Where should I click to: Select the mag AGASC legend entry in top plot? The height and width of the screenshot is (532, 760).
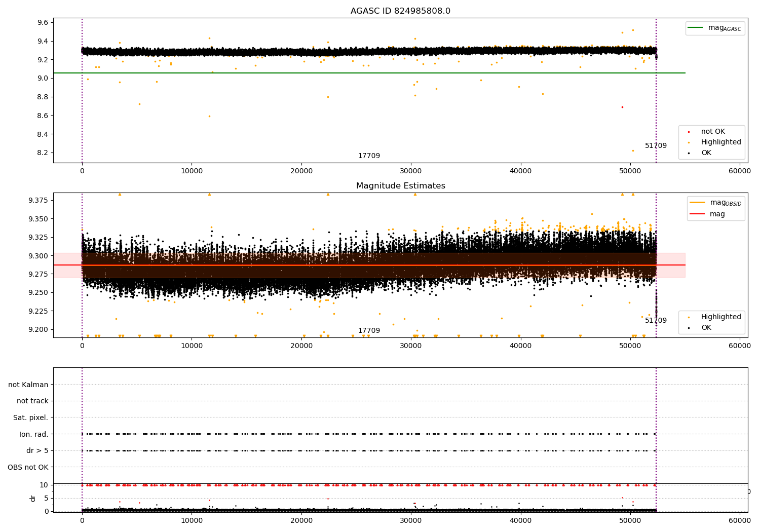pyautogui.click(x=715, y=28)
